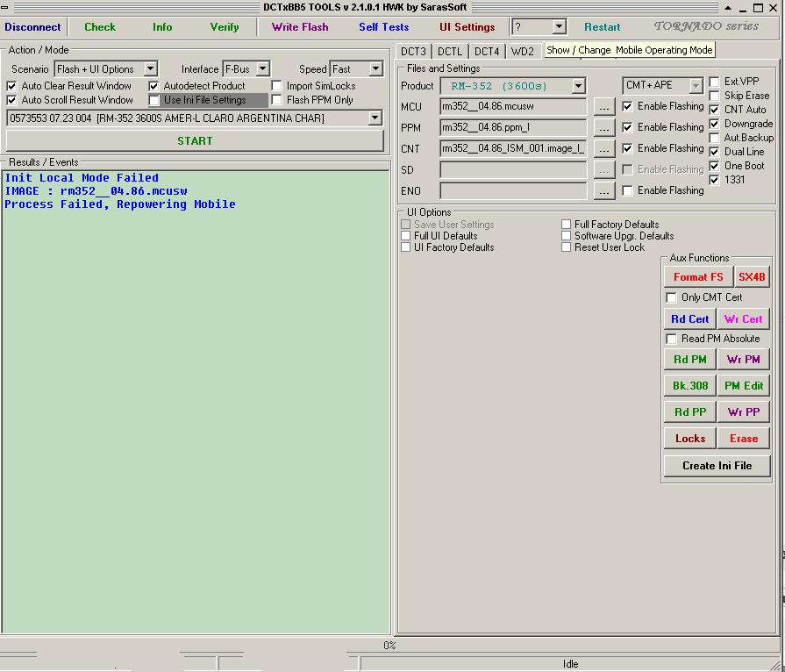Expand the Speed dropdown

pos(375,68)
